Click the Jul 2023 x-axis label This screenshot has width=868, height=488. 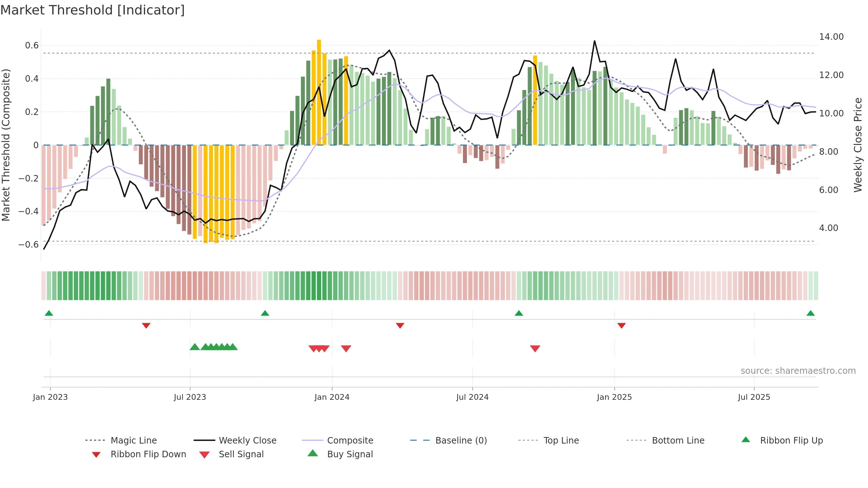coord(190,397)
